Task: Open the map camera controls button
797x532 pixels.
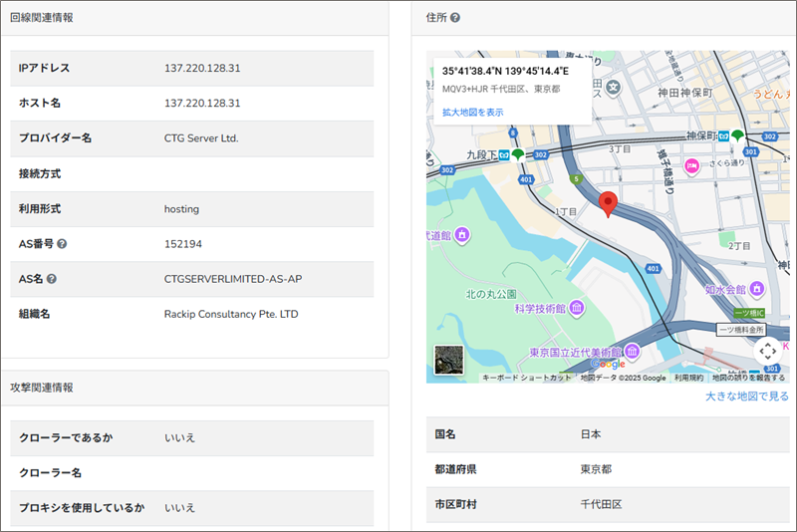Action: tap(766, 351)
